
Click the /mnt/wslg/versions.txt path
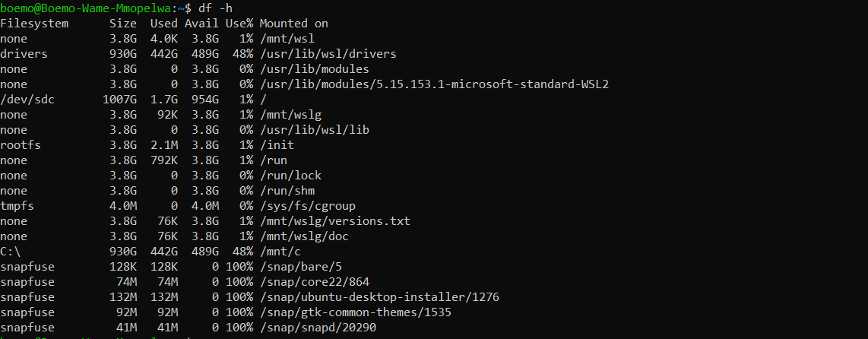click(x=334, y=221)
